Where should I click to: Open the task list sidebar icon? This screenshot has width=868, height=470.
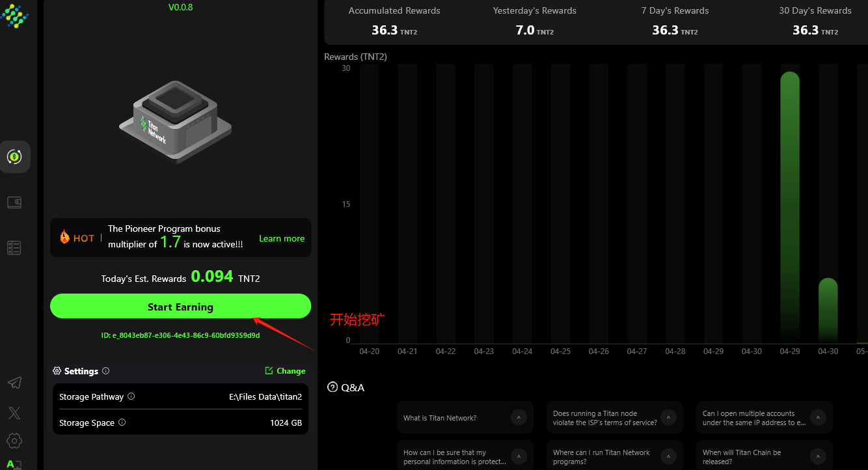coord(14,247)
